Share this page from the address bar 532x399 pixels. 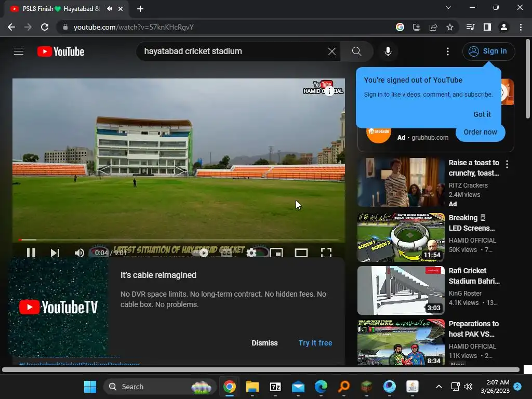[x=433, y=27]
